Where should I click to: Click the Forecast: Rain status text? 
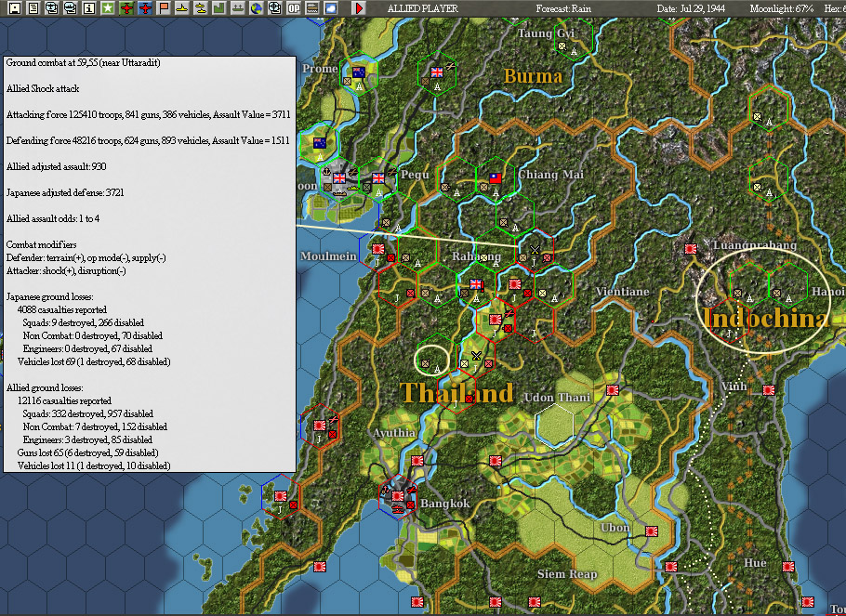563,8
